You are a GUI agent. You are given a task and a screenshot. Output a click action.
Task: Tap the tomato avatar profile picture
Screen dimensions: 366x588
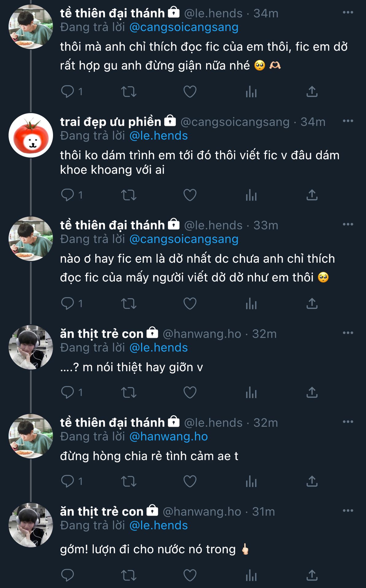[31, 135]
